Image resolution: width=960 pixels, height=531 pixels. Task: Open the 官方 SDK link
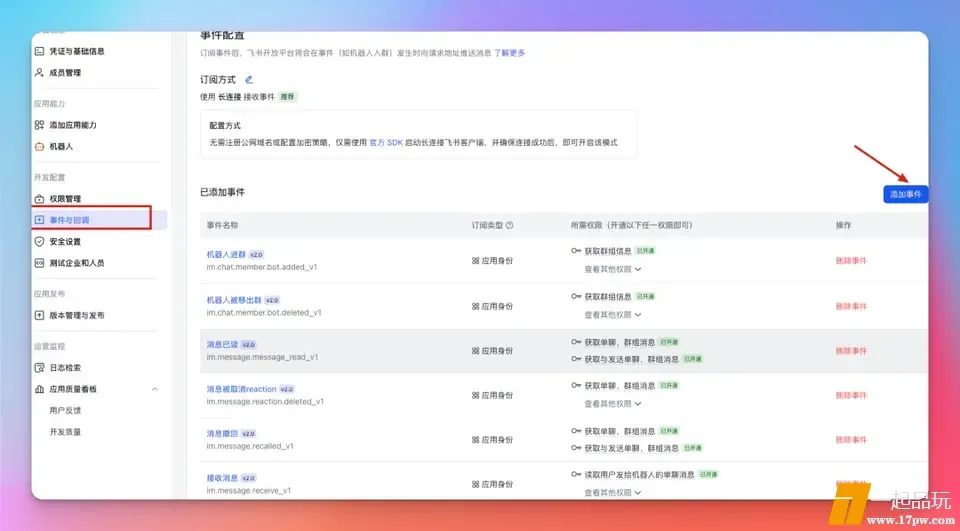[386, 143]
